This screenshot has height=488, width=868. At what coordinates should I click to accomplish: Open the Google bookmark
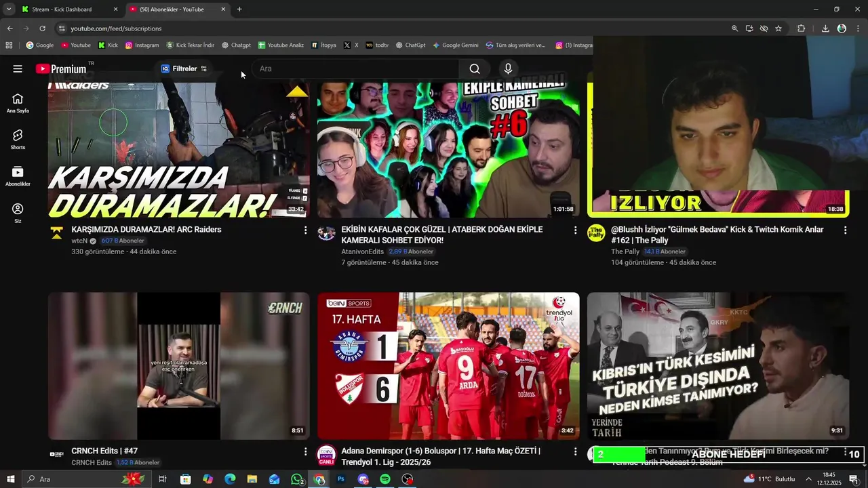pyautogui.click(x=40, y=45)
